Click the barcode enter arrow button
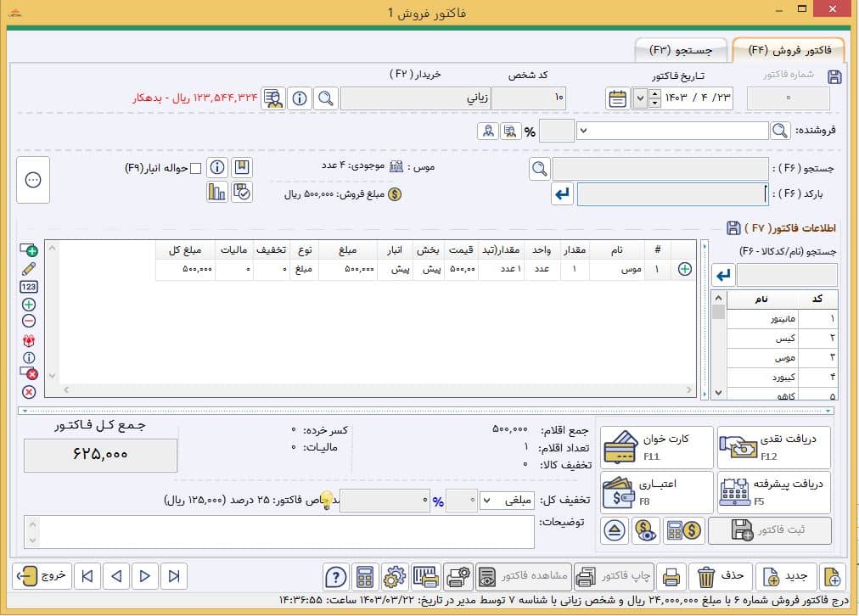 [x=562, y=193]
